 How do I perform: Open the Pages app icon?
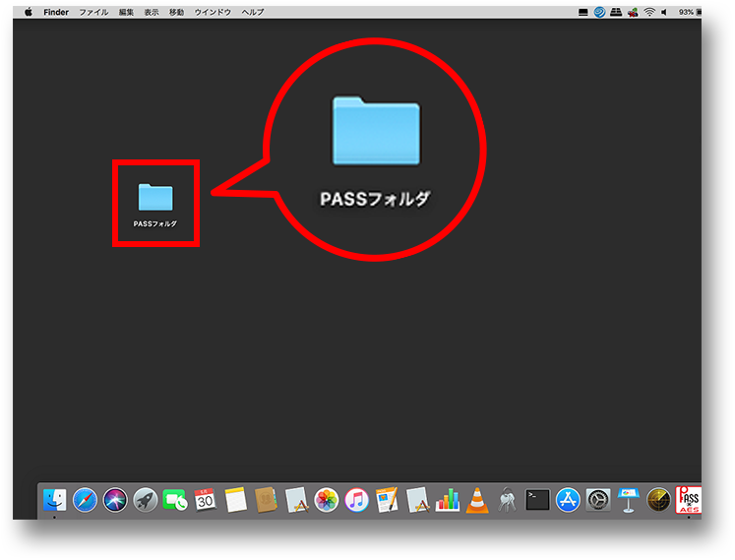(x=387, y=500)
